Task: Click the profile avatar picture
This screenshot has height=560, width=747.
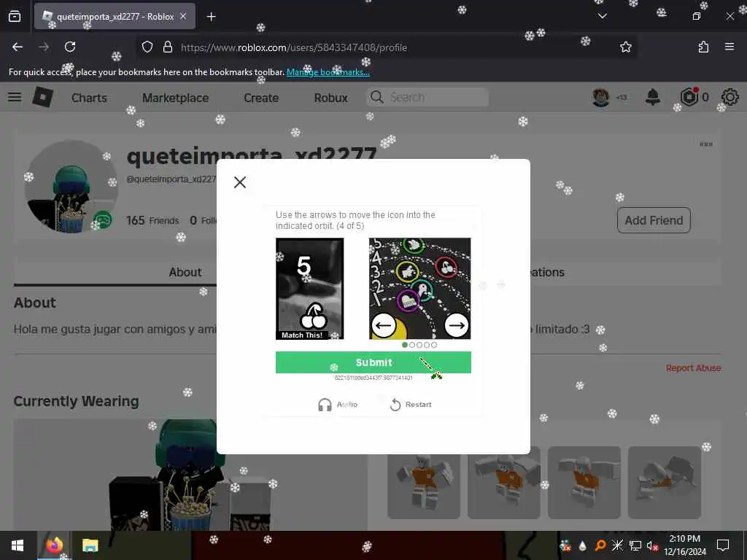Action: coord(71,187)
